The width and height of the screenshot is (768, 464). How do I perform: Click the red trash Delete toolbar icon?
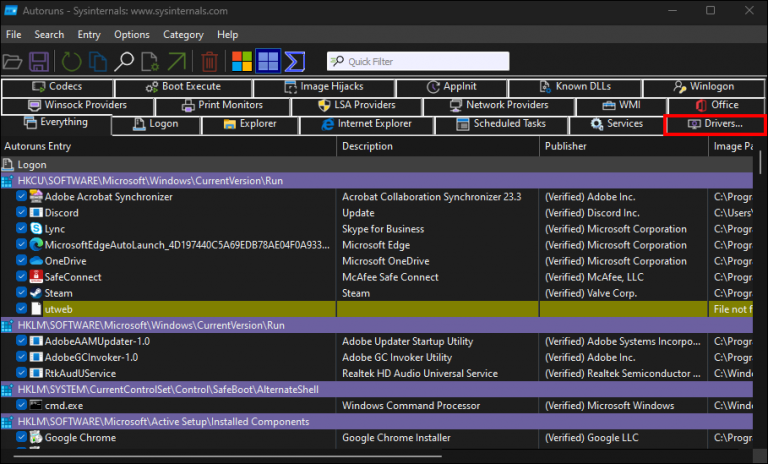coord(209,61)
